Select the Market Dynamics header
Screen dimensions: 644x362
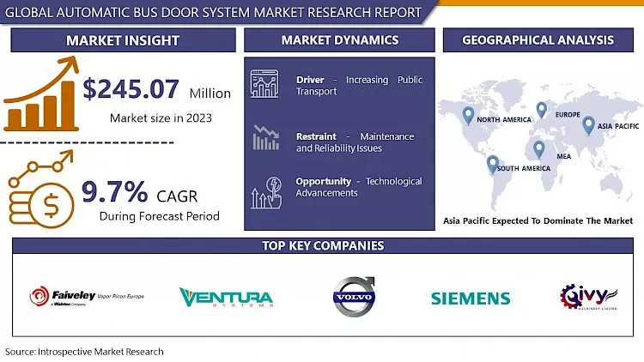click(x=339, y=40)
